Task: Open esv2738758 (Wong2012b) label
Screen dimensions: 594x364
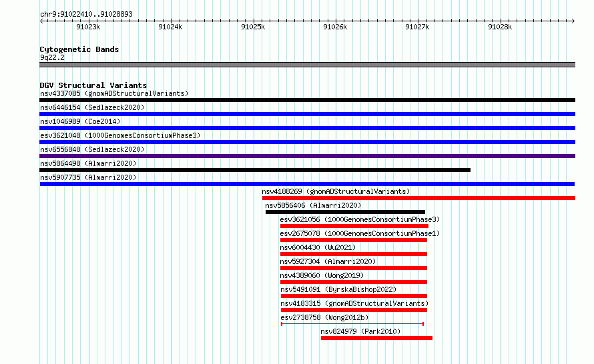Action: click(x=324, y=317)
